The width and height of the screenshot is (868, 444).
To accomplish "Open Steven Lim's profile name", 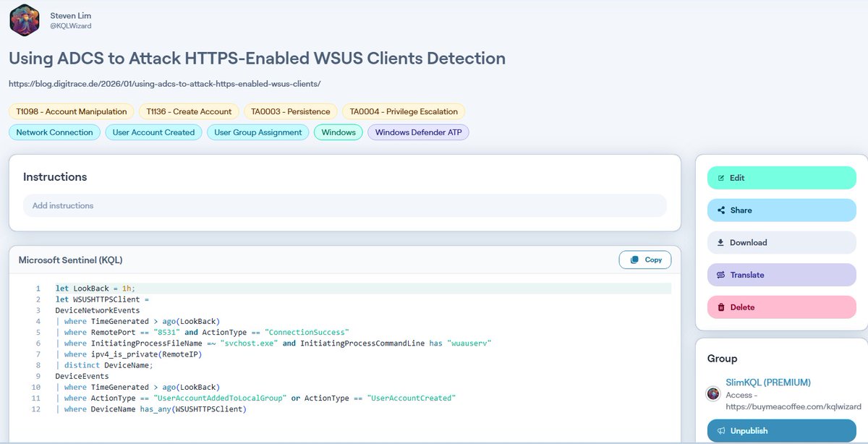I will tap(71, 15).
